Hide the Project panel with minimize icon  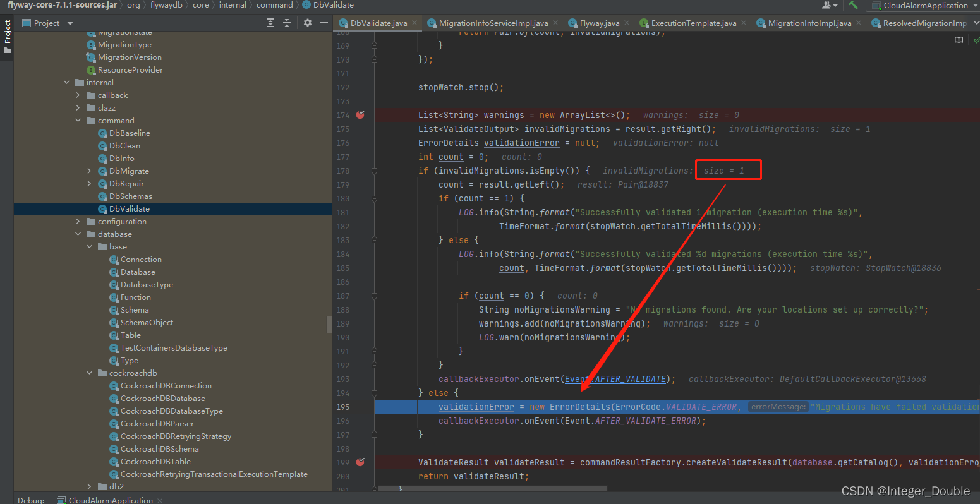324,23
